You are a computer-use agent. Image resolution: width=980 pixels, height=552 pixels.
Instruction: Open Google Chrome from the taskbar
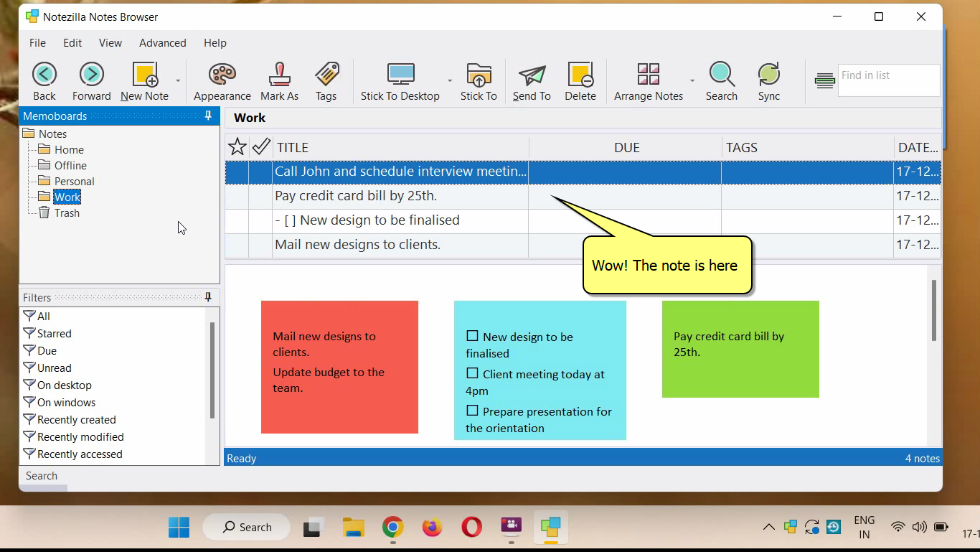(x=392, y=528)
